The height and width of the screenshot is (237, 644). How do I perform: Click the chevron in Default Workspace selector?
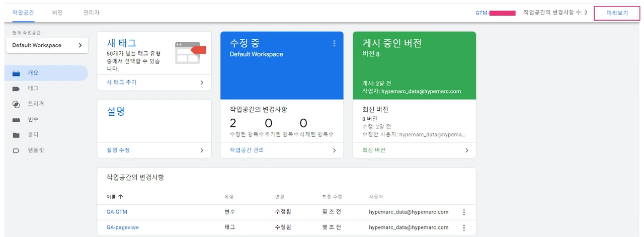tap(80, 45)
